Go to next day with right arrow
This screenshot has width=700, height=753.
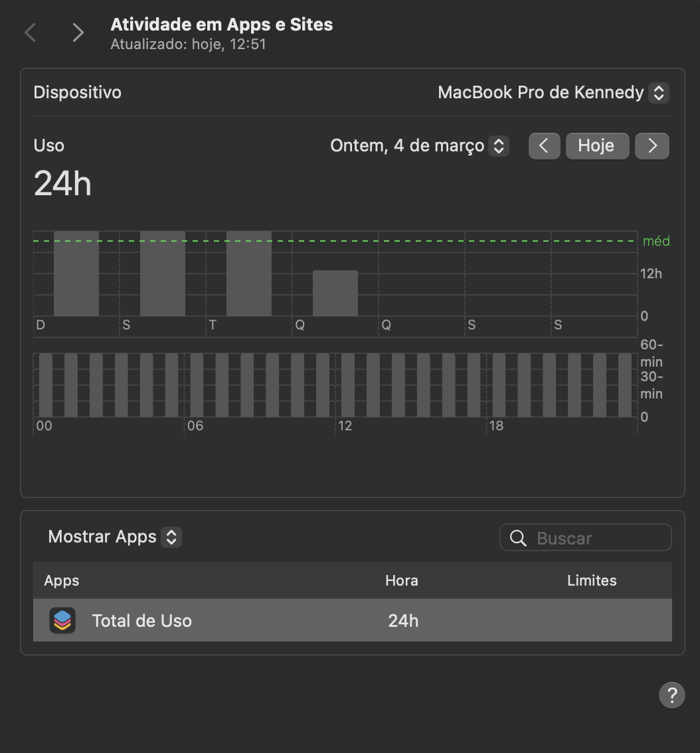652,146
